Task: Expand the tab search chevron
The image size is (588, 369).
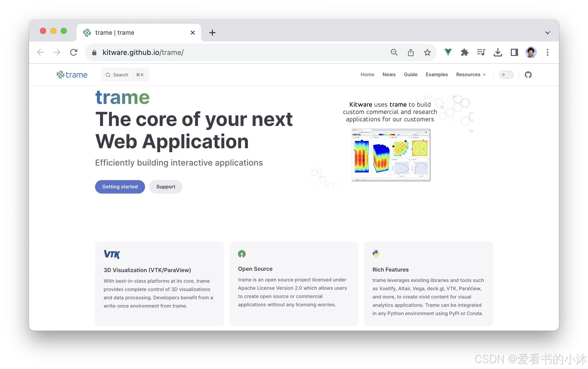Action: (547, 33)
